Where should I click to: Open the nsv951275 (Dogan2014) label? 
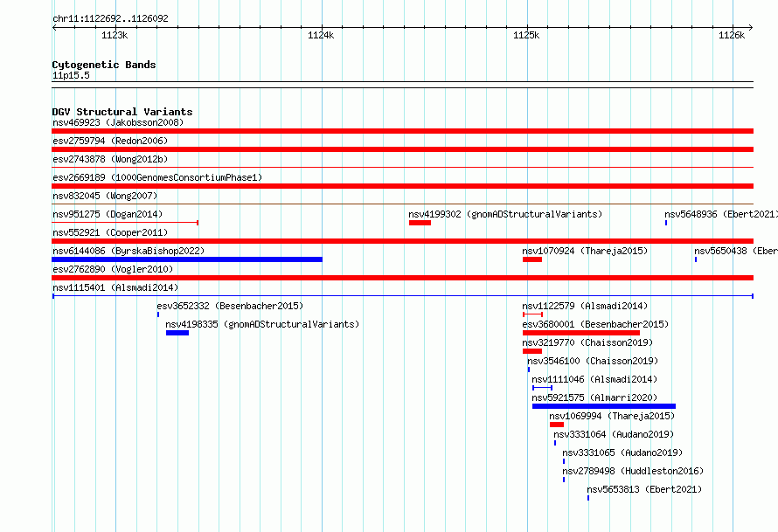point(108,214)
